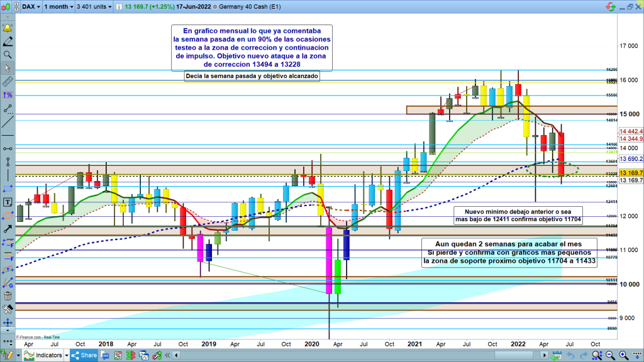Select the cursor pointer tool
The image size is (644, 362).
8,68
